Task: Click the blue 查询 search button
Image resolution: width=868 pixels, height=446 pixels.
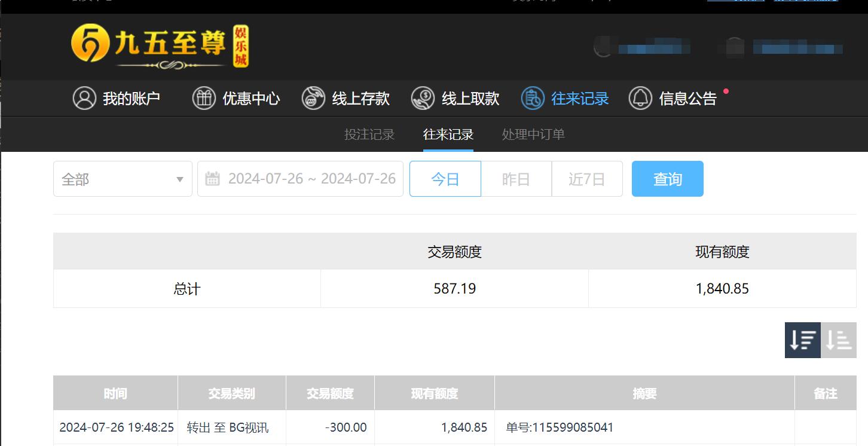Action: coord(667,178)
